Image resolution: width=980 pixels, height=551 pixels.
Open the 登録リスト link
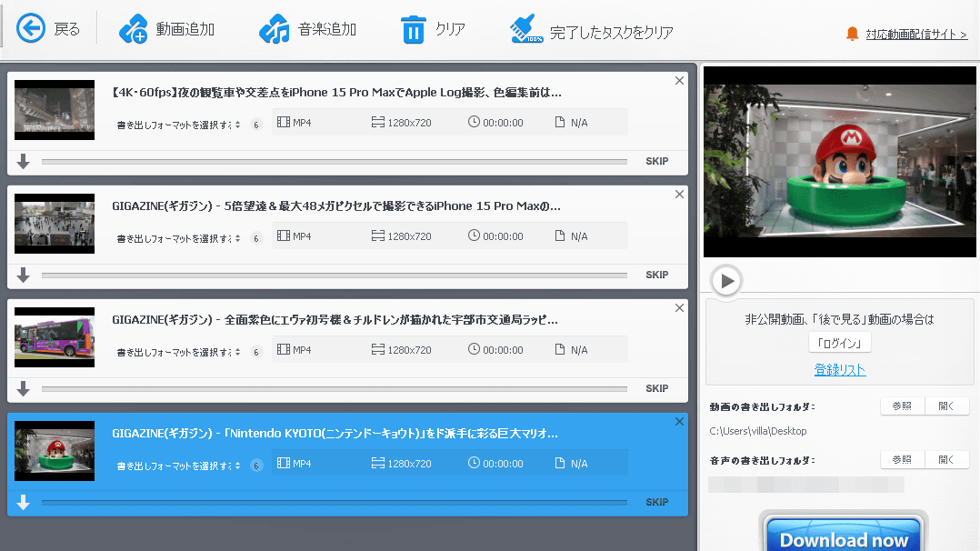[x=840, y=370]
